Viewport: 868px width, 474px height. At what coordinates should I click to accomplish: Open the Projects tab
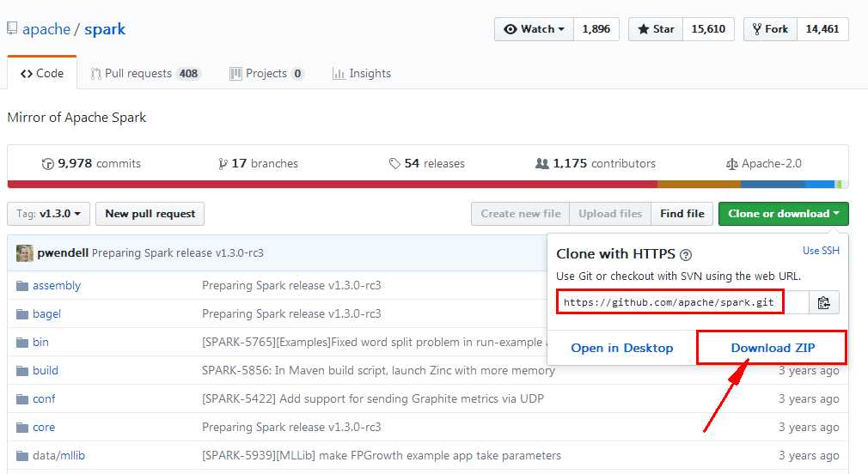coord(266,74)
